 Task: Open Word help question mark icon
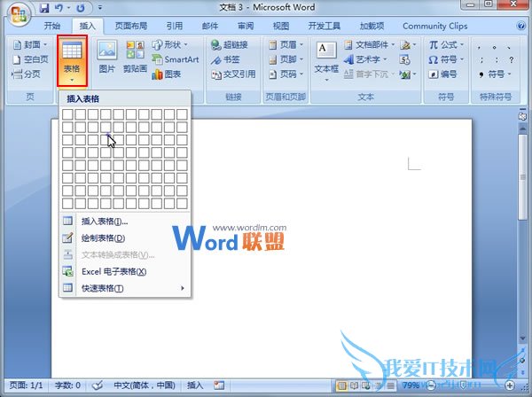tap(520, 26)
